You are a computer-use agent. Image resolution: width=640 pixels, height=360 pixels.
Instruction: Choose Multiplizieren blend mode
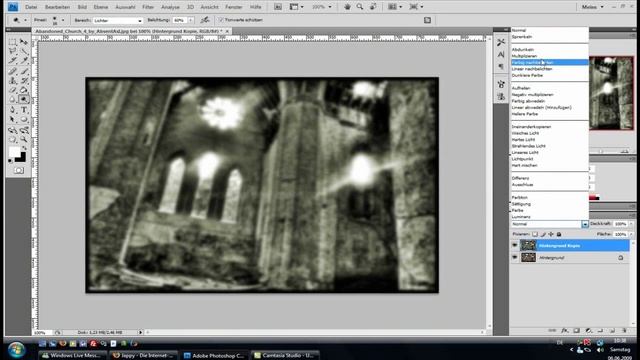point(549,56)
